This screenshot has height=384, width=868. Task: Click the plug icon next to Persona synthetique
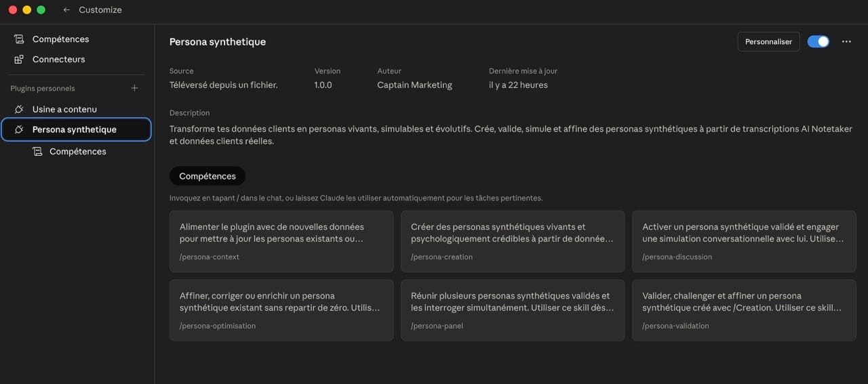(x=19, y=129)
